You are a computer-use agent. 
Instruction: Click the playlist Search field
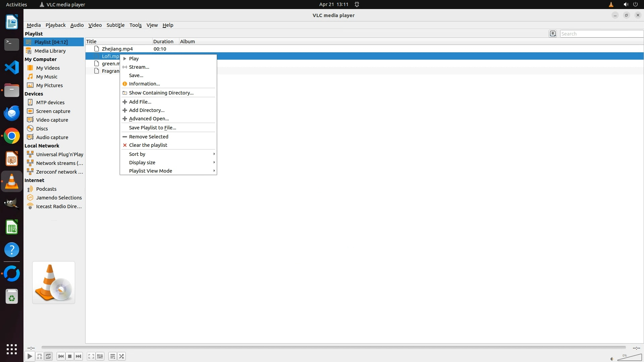[x=601, y=34]
